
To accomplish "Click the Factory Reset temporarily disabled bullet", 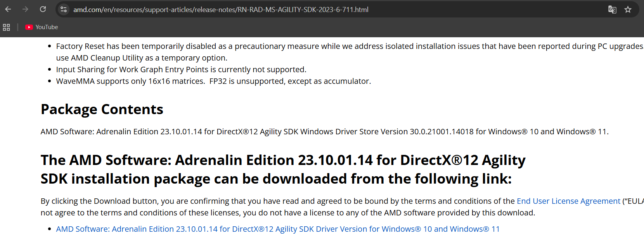I will [349, 46].
